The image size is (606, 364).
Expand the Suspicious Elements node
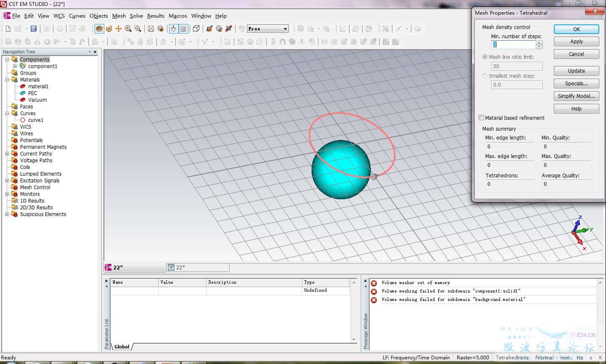click(x=7, y=214)
